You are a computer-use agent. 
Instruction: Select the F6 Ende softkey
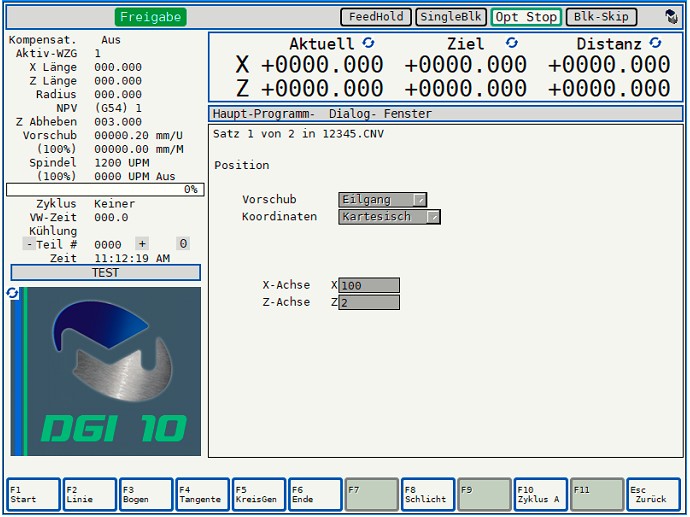[315, 495]
